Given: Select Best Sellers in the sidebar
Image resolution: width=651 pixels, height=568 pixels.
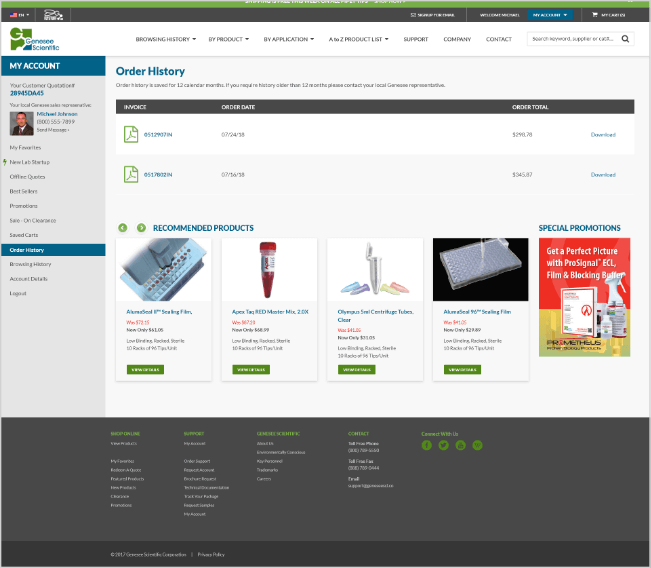Looking at the screenshot, I should [x=23, y=191].
